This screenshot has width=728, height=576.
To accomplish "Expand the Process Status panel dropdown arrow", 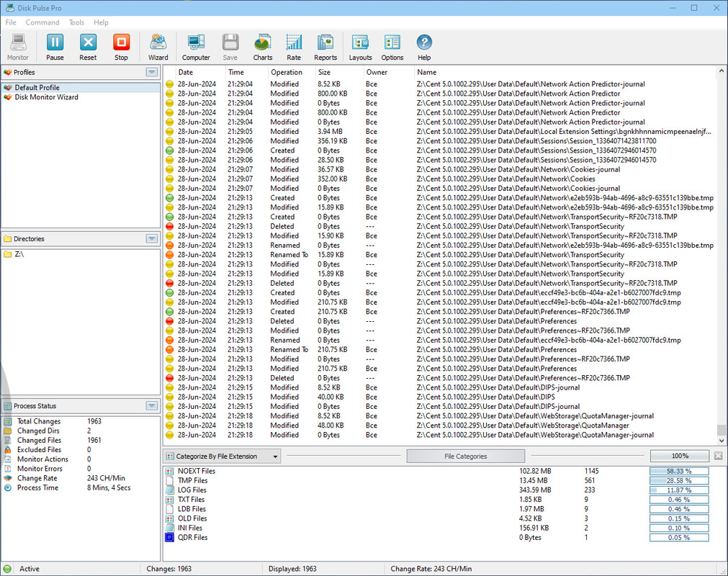I will [151, 405].
